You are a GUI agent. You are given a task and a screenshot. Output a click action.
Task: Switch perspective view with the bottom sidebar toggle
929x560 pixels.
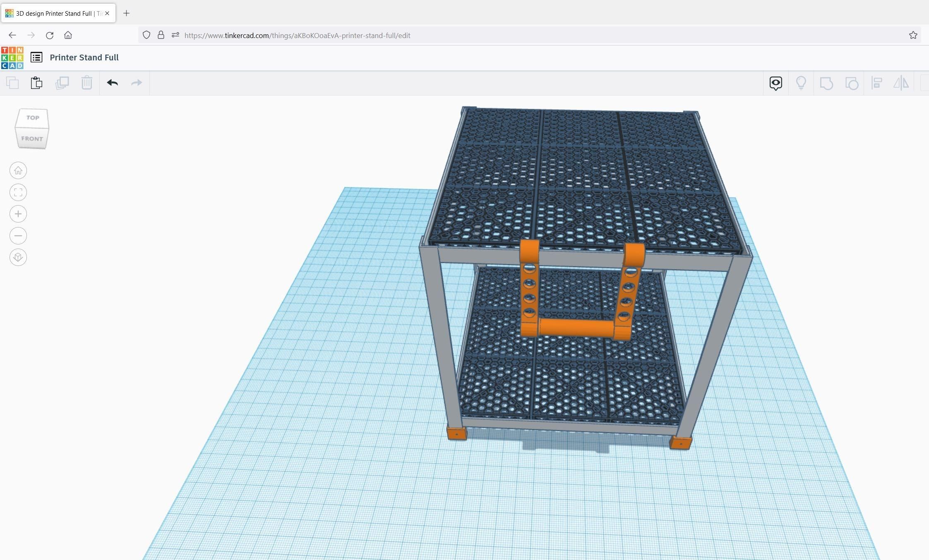pos(18,257)
